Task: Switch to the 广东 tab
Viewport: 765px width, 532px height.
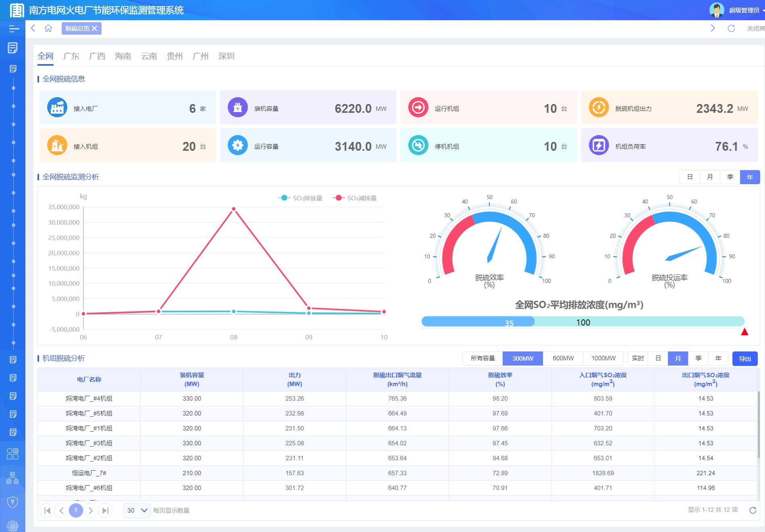Action: (71, 56)
